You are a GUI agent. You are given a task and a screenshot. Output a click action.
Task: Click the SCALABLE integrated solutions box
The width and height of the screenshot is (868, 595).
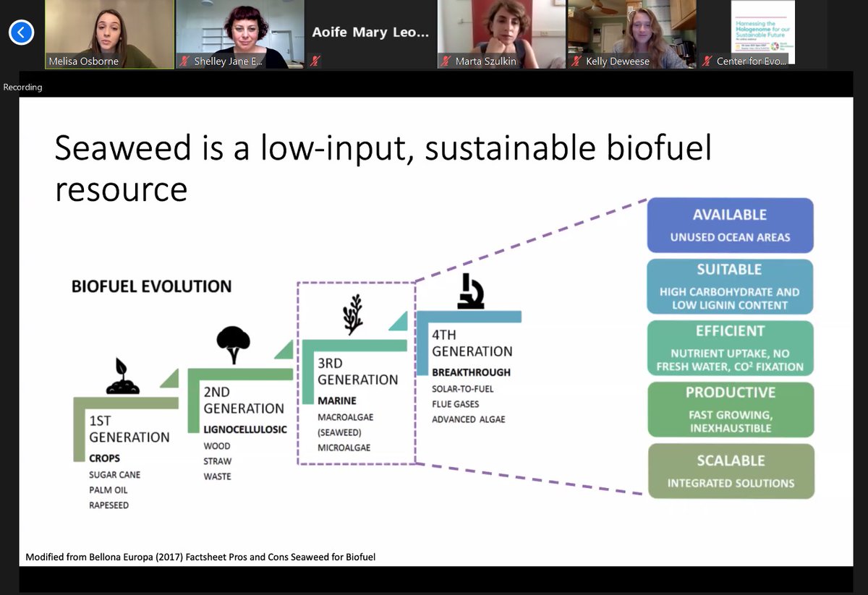point(731,471)
